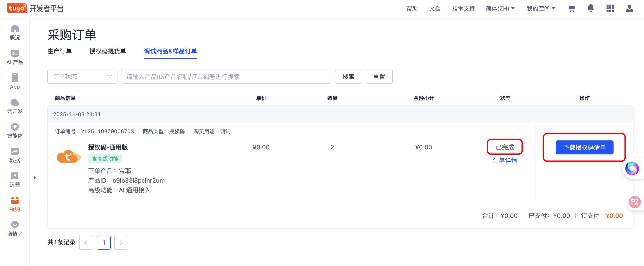Open the 简体(ZH) language dropdown

[x=500, y=9]
